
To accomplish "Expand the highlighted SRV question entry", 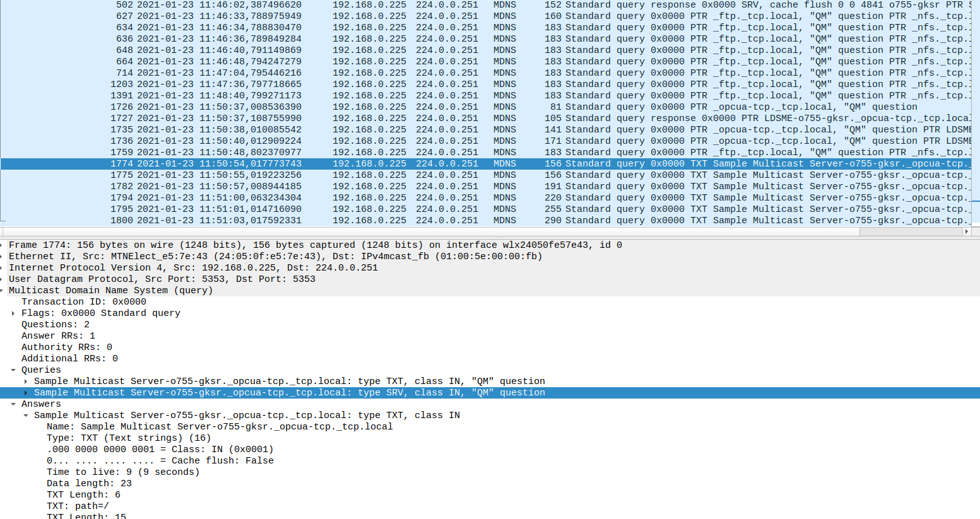I will [25, 392].
